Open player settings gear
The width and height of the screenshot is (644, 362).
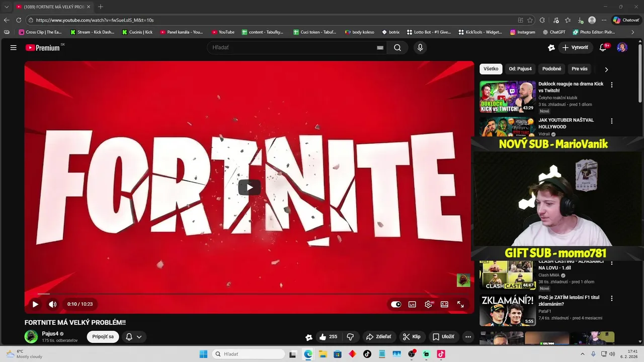(428, 304)
